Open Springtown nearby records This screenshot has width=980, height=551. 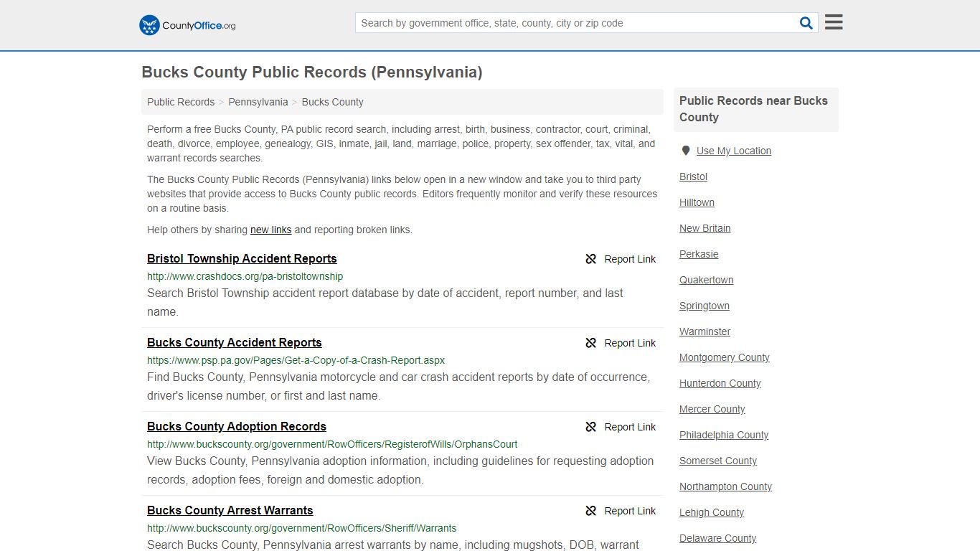coord(704,306)
